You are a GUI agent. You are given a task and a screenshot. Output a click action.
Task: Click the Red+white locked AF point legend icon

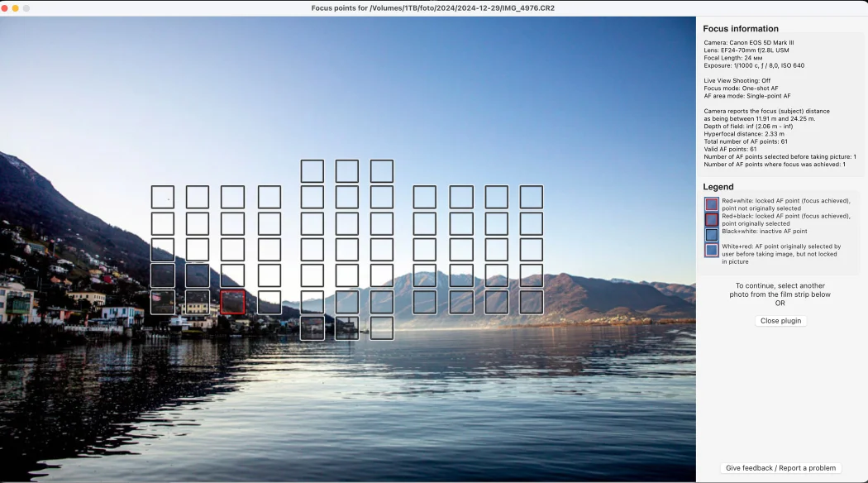click(x=711, y=204)
